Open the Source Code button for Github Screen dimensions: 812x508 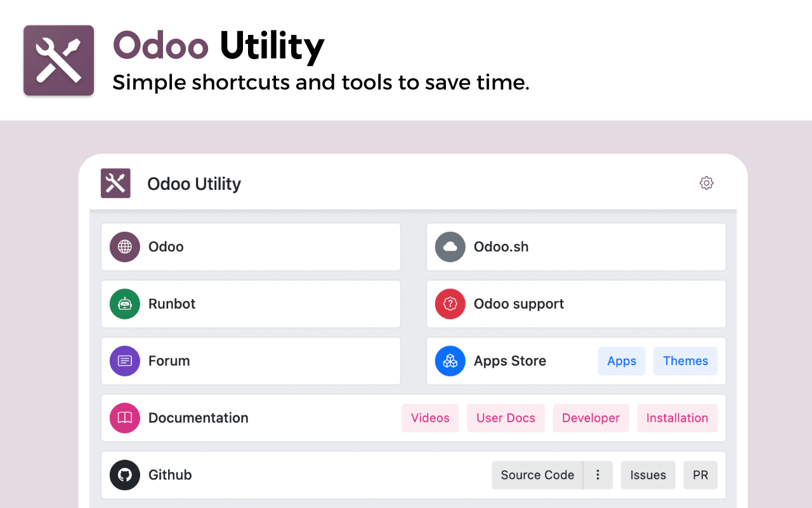[x=537, y=474]
